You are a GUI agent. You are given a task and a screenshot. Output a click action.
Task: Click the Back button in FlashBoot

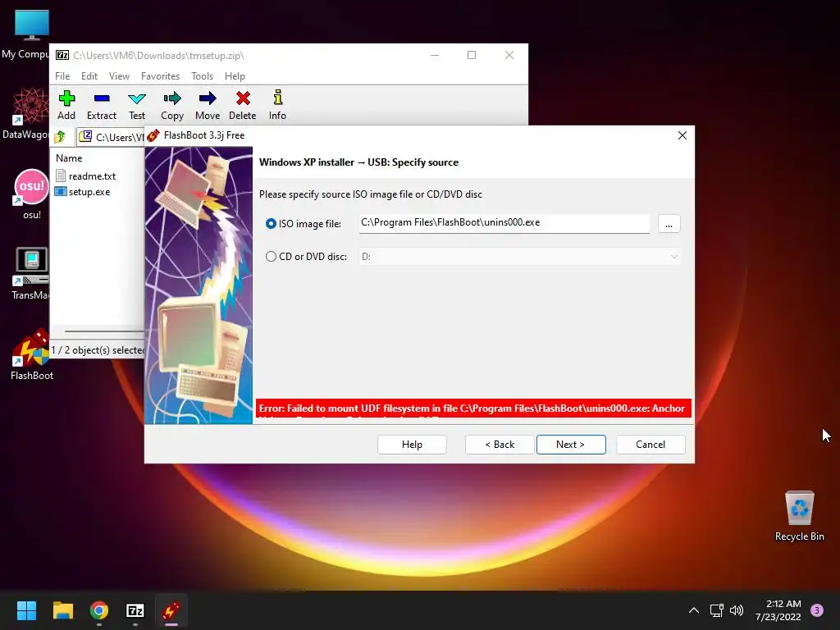pos(500,445)
